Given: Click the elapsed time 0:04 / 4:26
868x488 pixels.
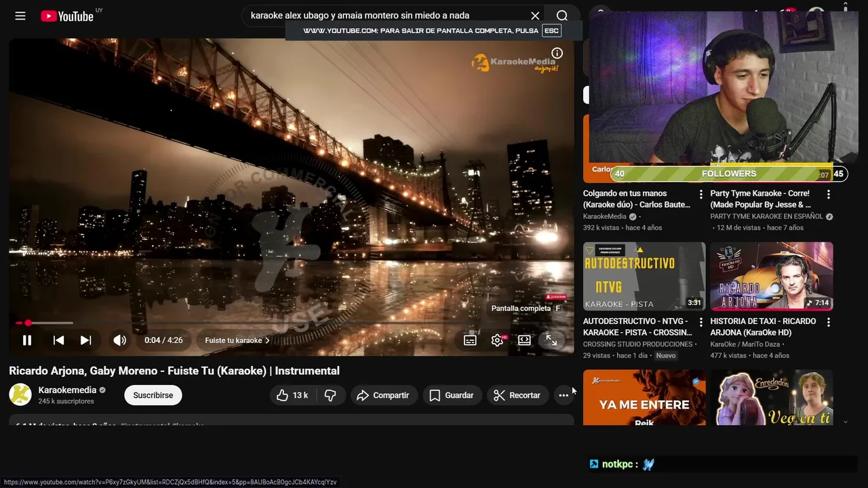Looking at the screenshot, I should pyautogui.click(x=163, y=340).
